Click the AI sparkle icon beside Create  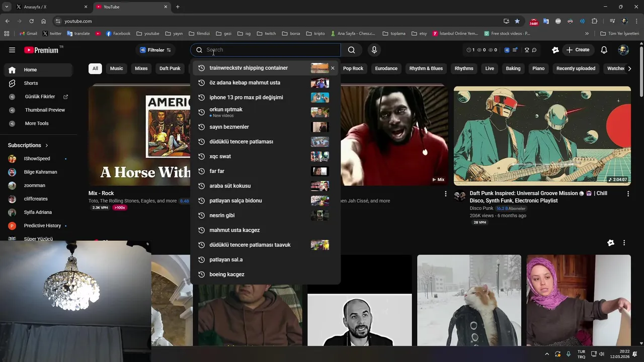pos(555,50)
